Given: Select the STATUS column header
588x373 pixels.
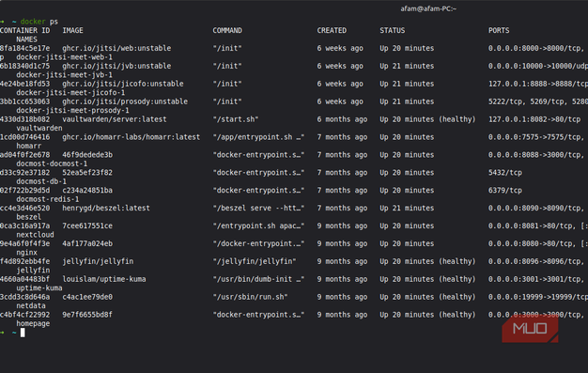Looking at the screenshot, I should click(x=393, y=30).
